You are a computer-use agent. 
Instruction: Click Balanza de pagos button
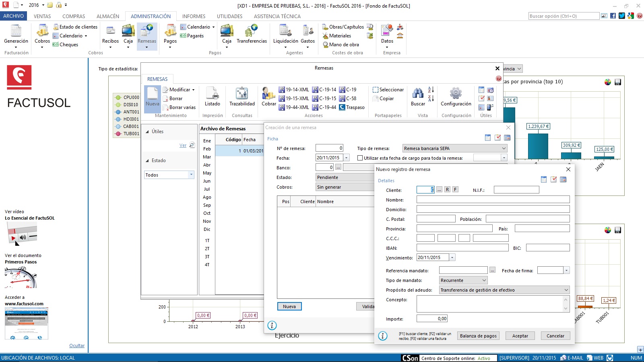click(478, 336)
